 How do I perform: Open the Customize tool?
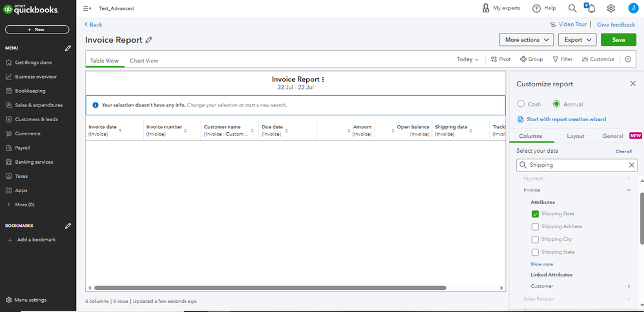pos(598,59)
